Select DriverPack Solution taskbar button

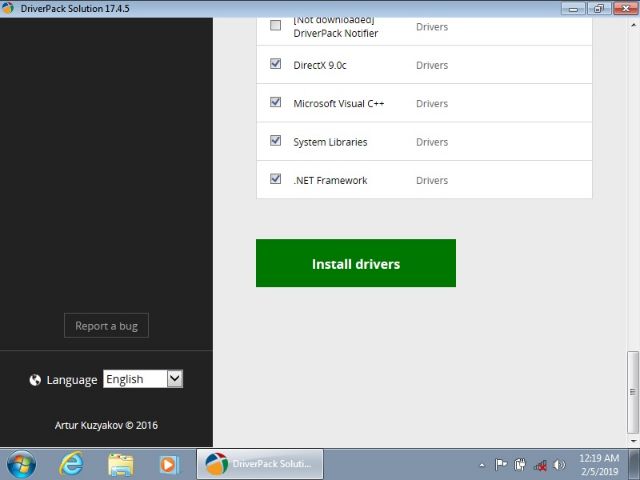(260, 464)
